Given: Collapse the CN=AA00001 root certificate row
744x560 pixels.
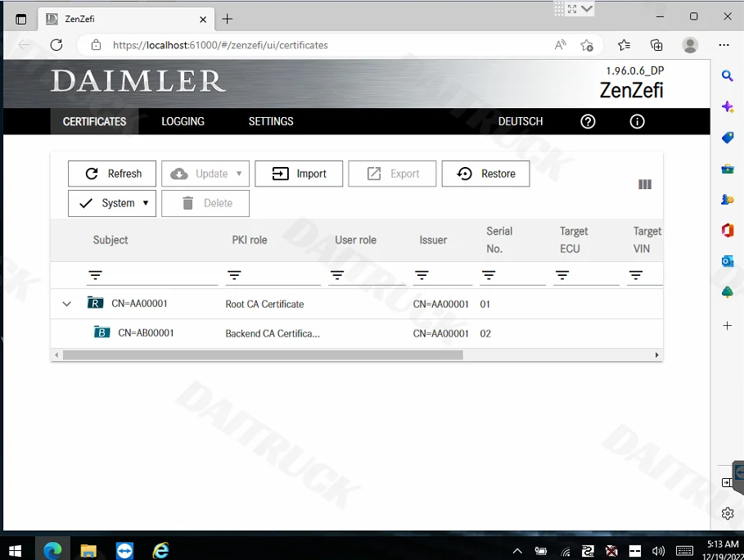Looking at the screenshot, I should tap(67, 304).
